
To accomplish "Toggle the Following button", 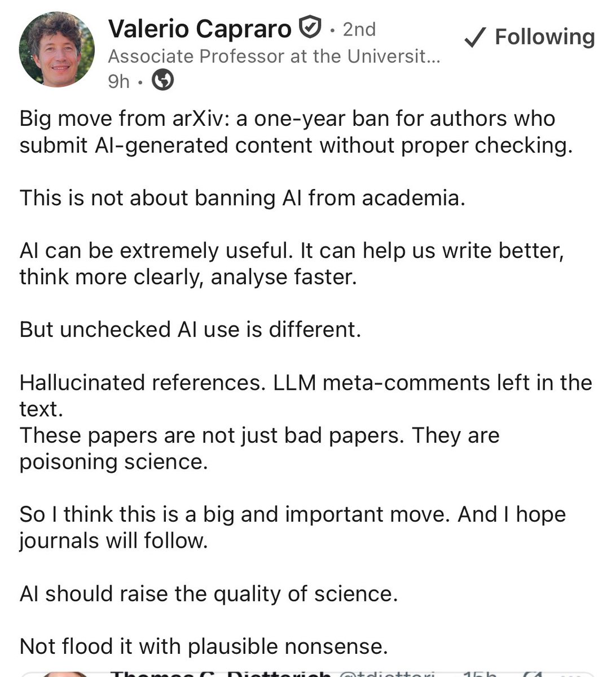I will click(529, 37).
